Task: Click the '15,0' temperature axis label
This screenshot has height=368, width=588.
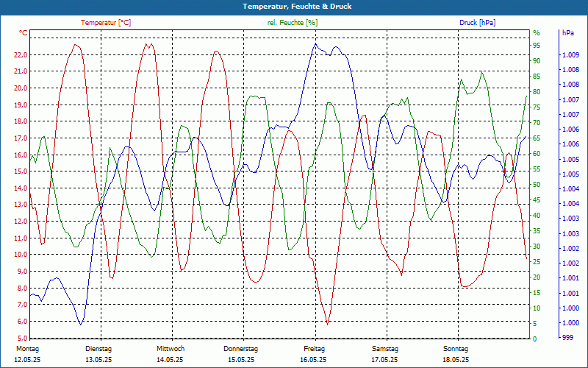Action: click(21, 171)
